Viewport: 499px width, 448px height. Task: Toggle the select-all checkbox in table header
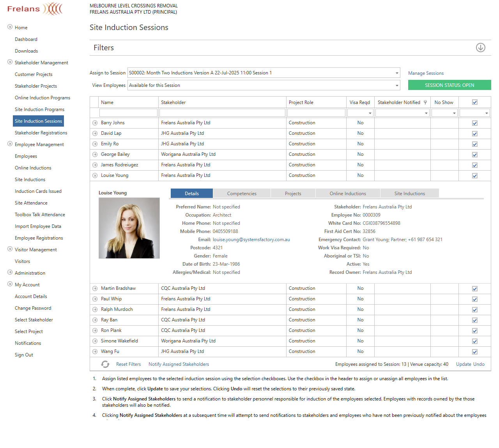[474, 102]
